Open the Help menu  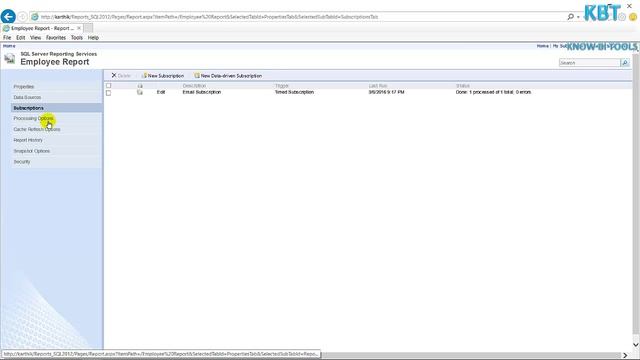pos(93,38)
